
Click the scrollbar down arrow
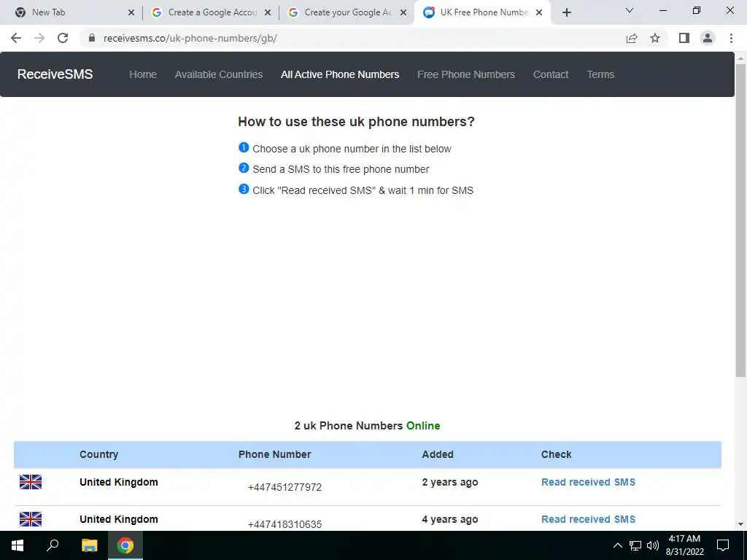[740, 524]
